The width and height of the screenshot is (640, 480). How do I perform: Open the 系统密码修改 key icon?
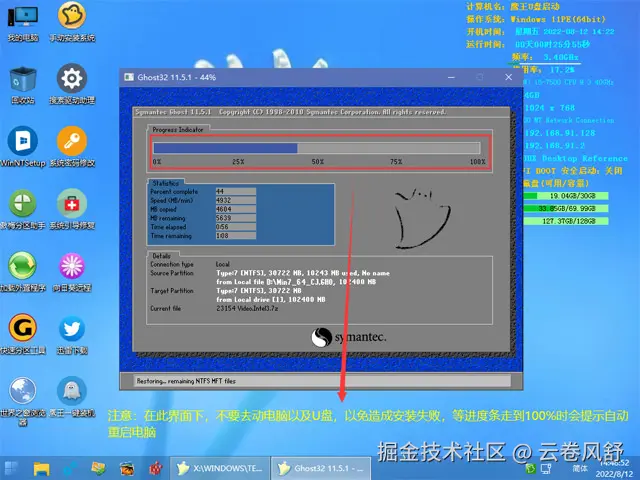coord(72,147)
